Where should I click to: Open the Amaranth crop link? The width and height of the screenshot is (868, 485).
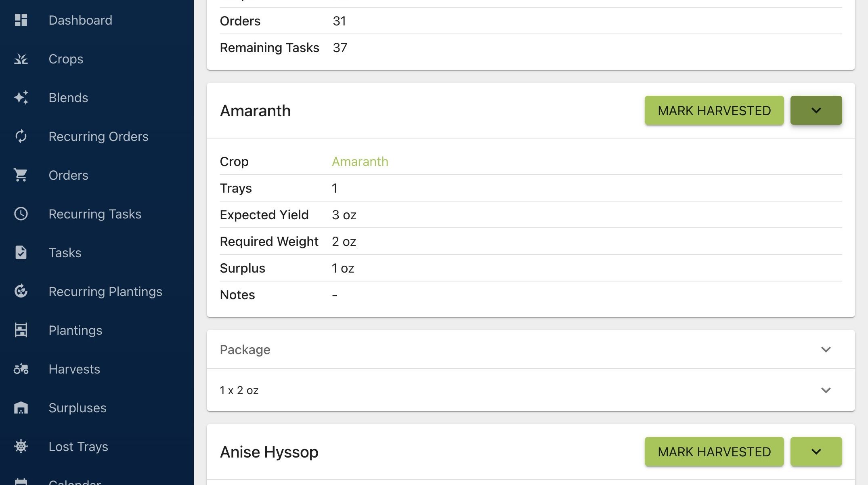point(360,162)
